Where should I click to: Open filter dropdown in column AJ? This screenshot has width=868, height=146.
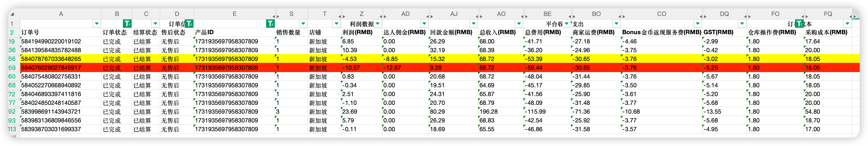point(474,24)
